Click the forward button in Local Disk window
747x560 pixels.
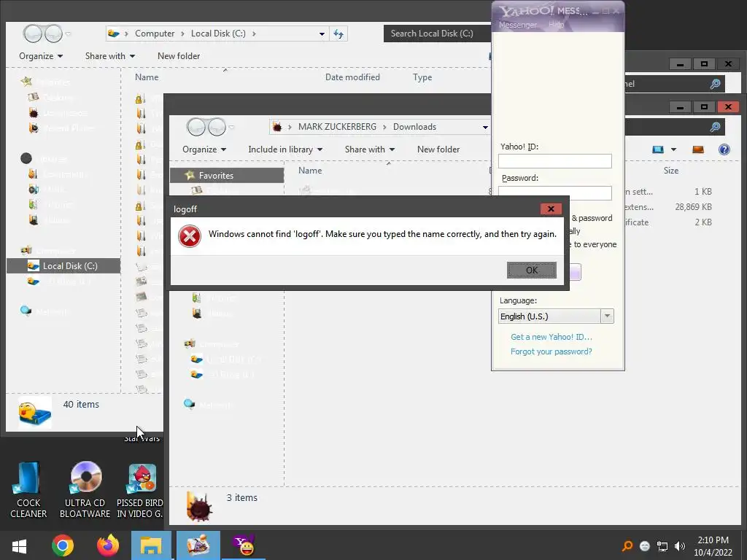[x=53, y=34]
